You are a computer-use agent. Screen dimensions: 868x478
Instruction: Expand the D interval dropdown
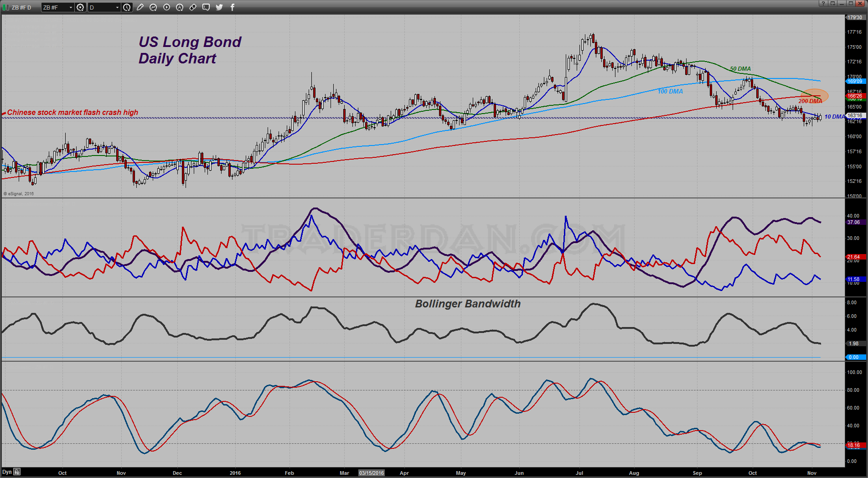[x=117, y=7]
